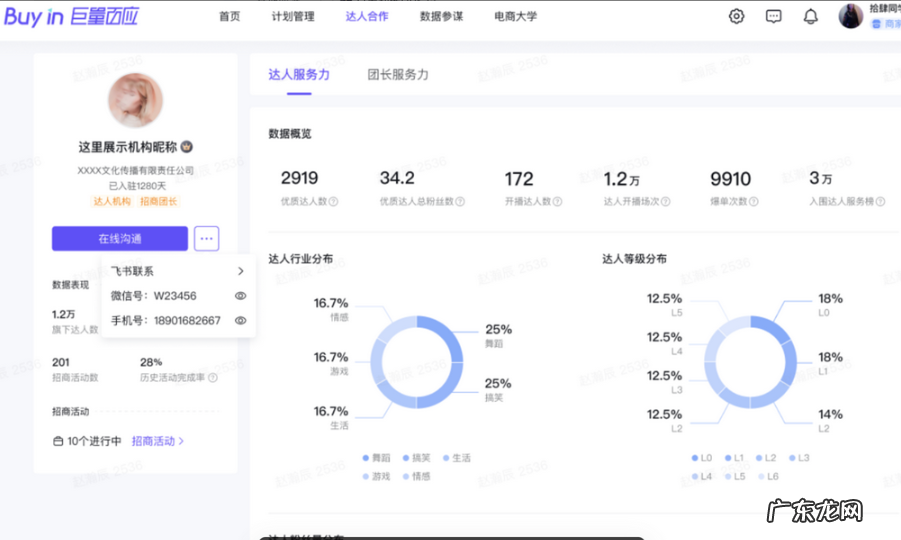This screenshot has width=901, height=540.
Task: Open the settings gear icon
Action: coord(736,16)
